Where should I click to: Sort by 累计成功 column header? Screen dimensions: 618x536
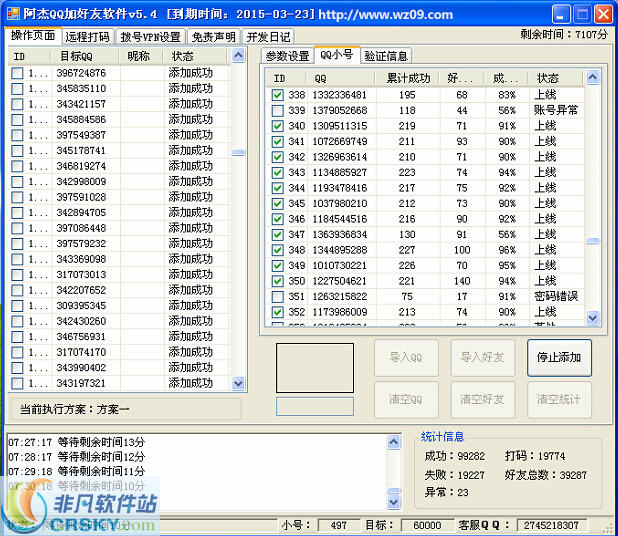point(408,78)
